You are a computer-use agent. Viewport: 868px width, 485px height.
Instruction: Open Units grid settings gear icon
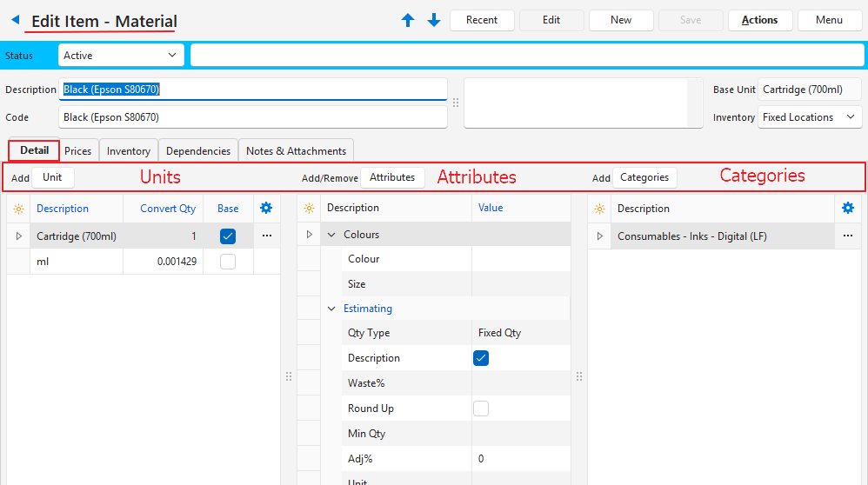266,208
